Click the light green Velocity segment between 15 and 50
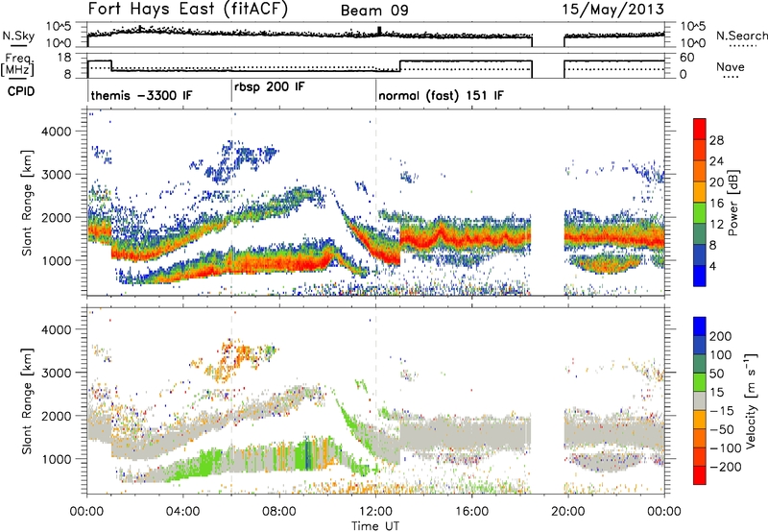 pos(700,382)
